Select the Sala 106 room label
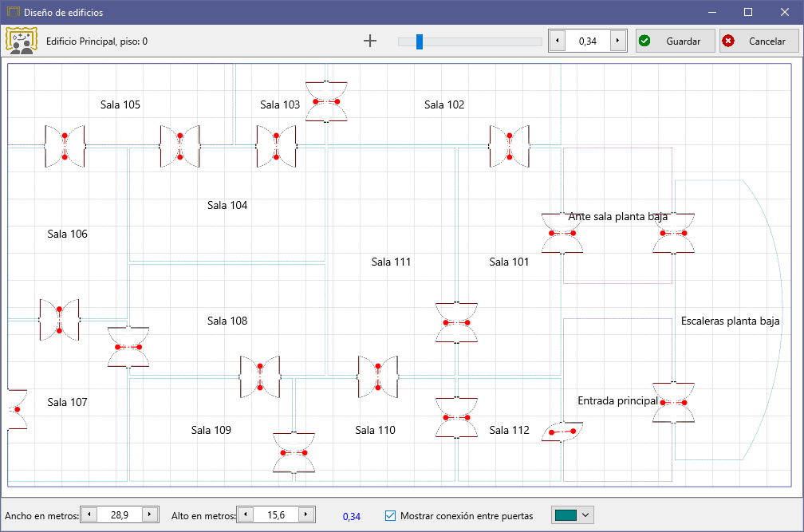 [x=67, y=234]
